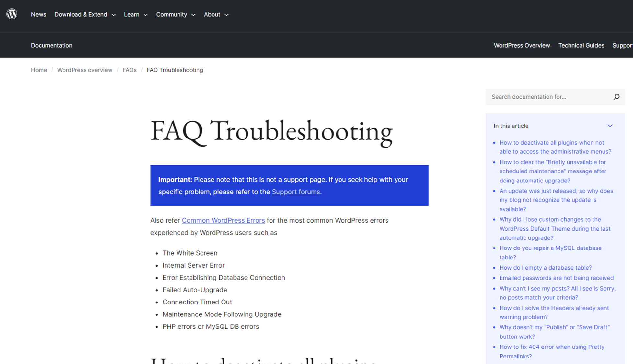Viewport: 633px width, 364px height.
Task: Go to WordPress Overview tab
Action: tap(522, 45)
